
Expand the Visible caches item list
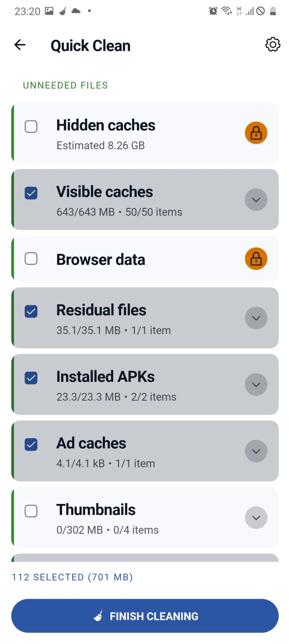pyautogui.click(x=256, y=200)
